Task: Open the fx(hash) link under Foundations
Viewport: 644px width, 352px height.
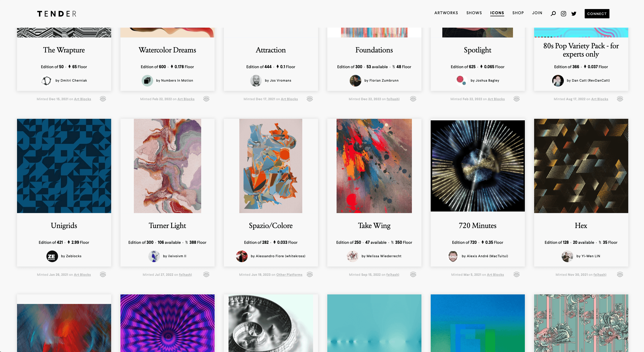Action: [x=393, y=99]
